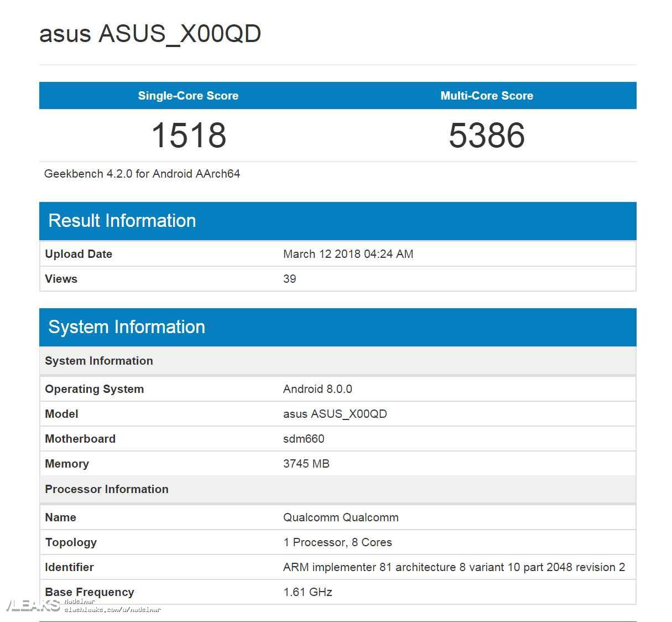Screen dimensions: 672x622
Task: Select the March 12 2018 upload timestamp
Action: coord(348,253)
